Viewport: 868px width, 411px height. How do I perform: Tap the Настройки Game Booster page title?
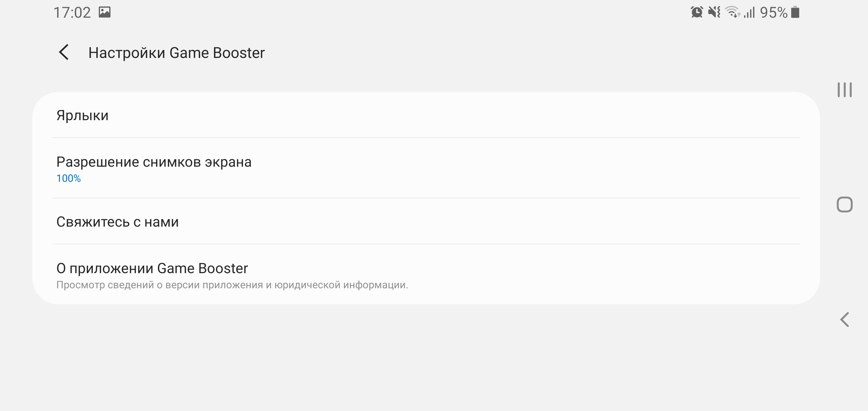point(176,53)
